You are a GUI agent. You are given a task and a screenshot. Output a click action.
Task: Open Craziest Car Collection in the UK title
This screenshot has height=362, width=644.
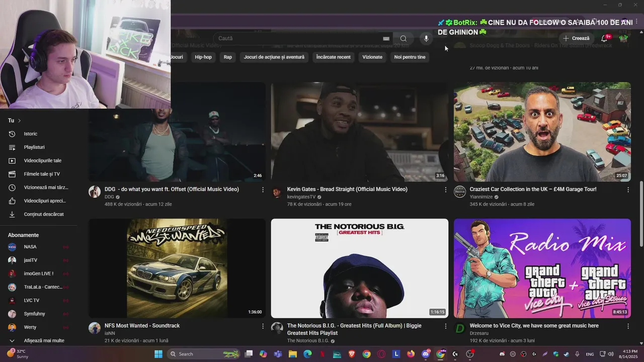pyautogui.click(x=533, y=189)
